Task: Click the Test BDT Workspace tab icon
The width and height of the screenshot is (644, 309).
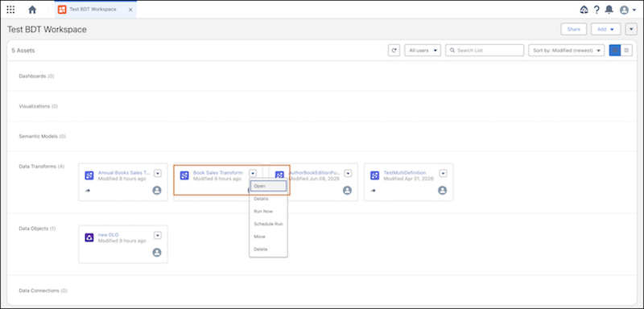Action: pos(62,10)
